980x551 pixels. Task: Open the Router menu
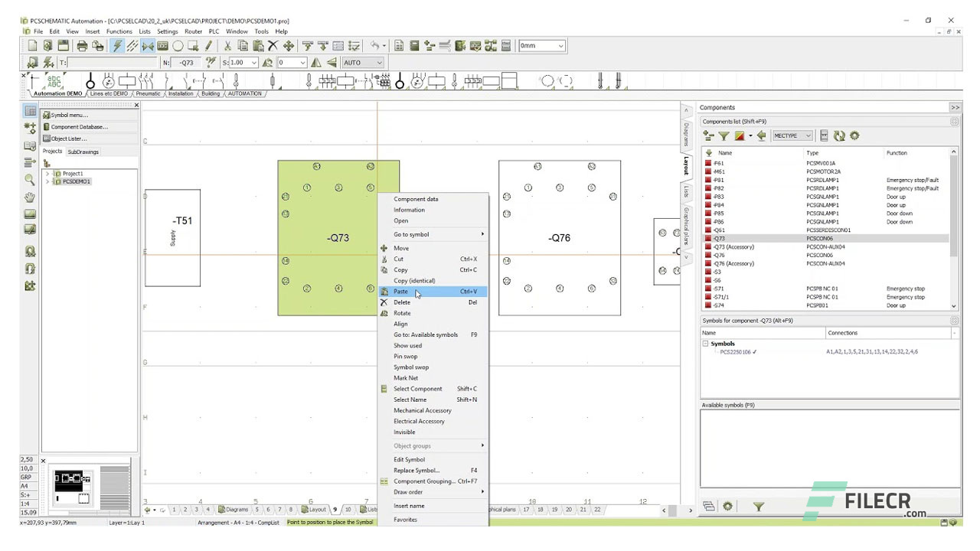click(x=193, y=31)
